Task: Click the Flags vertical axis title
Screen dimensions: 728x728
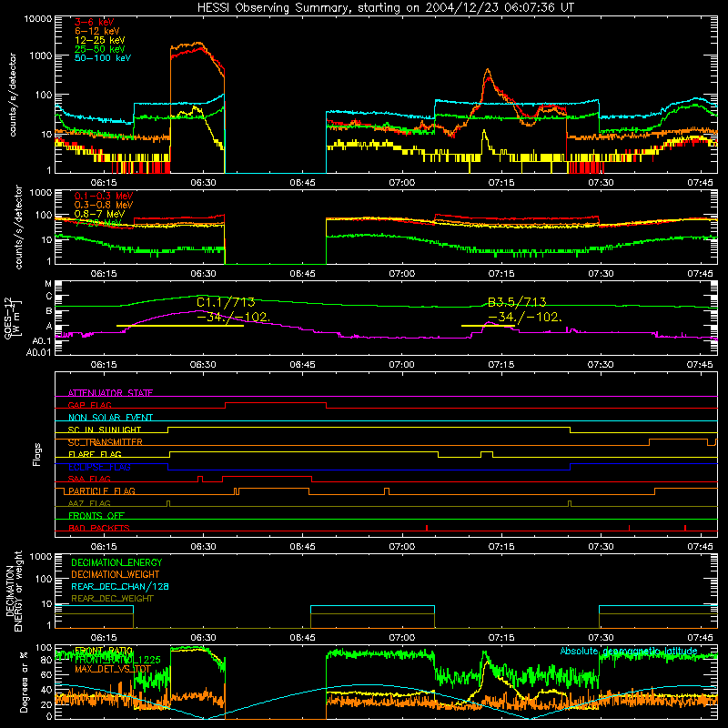Action: pyautogui.click(x=36, y=454)
